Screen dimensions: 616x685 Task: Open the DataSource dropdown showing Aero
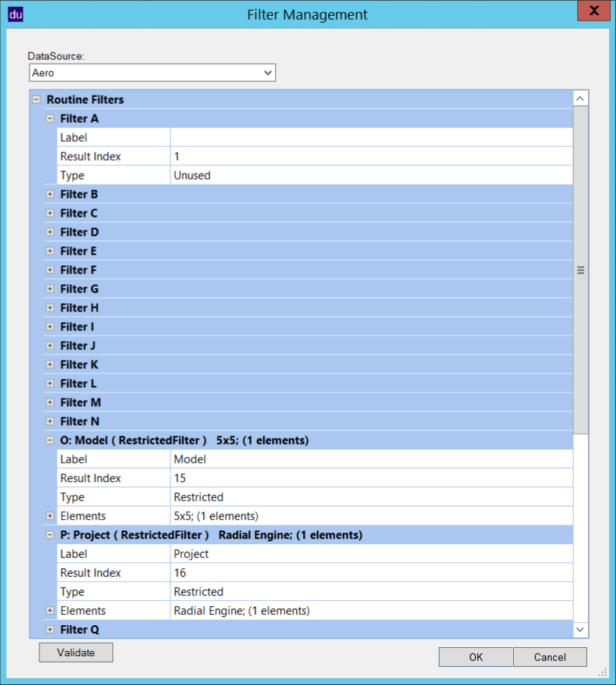coord(152,73)
